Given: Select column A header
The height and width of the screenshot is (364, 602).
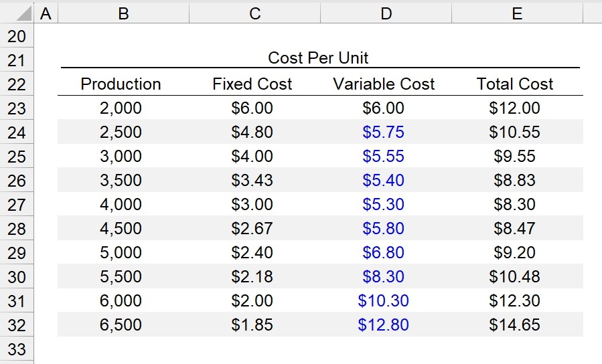Looking at the screenshot, I should [x=46, y=14].
